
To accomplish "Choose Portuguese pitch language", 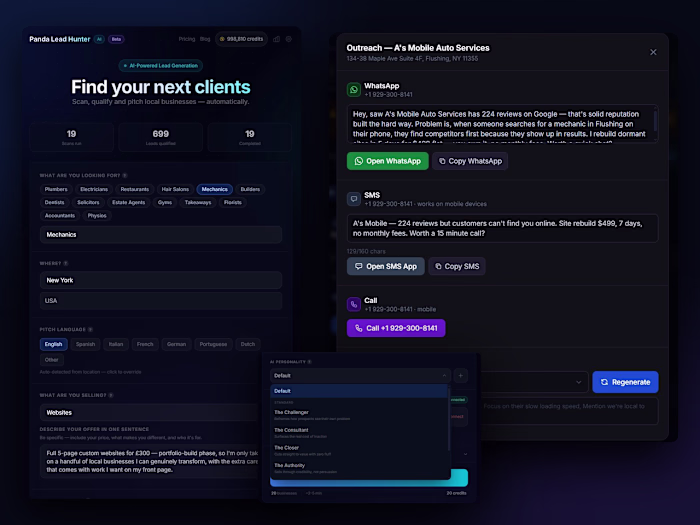I will click(x=213, y=344).
